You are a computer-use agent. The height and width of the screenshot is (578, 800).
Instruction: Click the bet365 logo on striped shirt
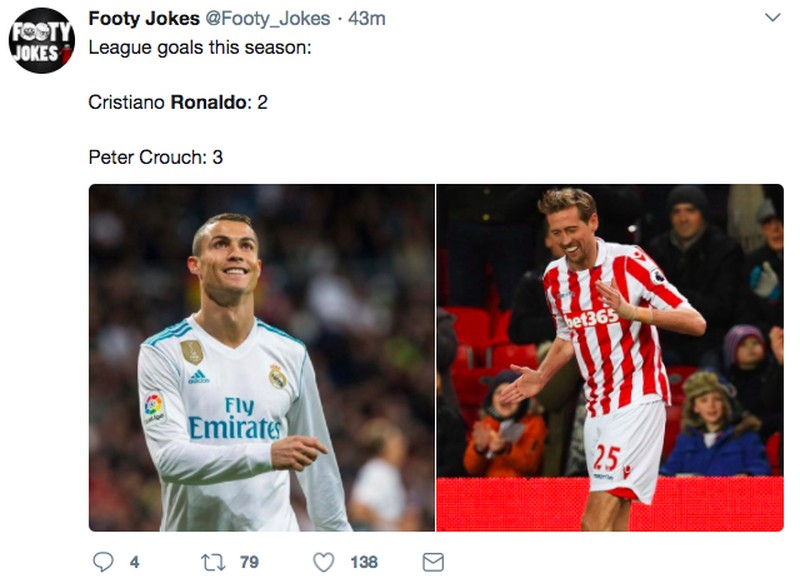click(592, 319)
